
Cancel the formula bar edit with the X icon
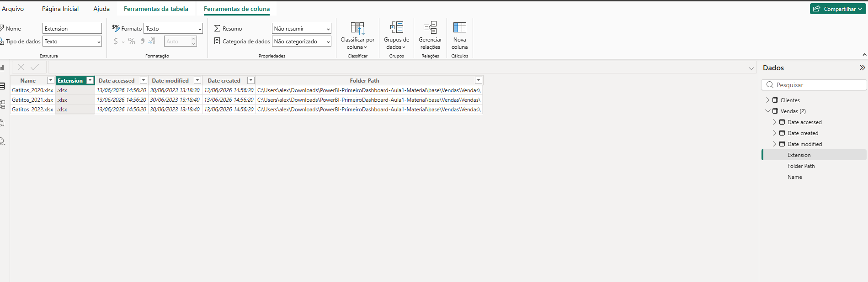21,67
